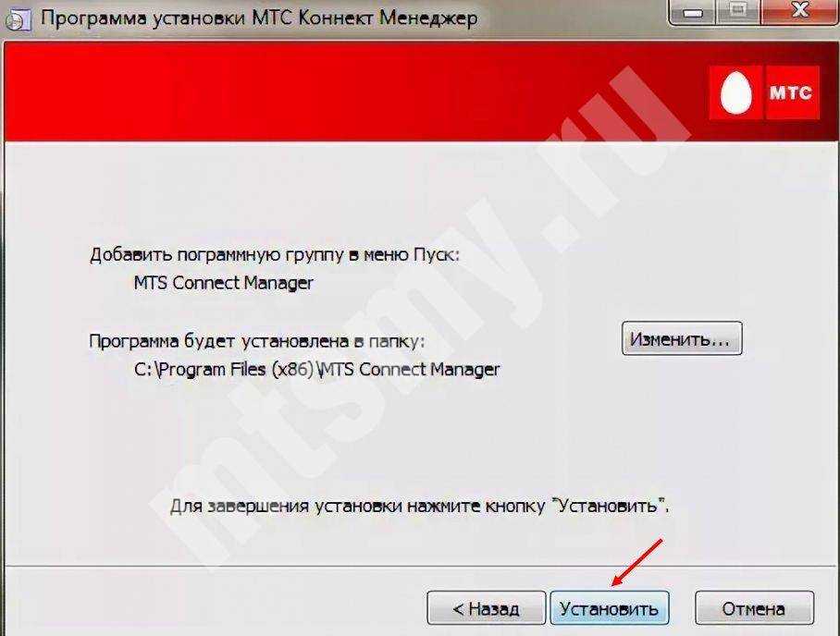Go back with the < Назад button
Image resolution: width=840 pixels, height=636 pixels.
click(x=486, y=608)
